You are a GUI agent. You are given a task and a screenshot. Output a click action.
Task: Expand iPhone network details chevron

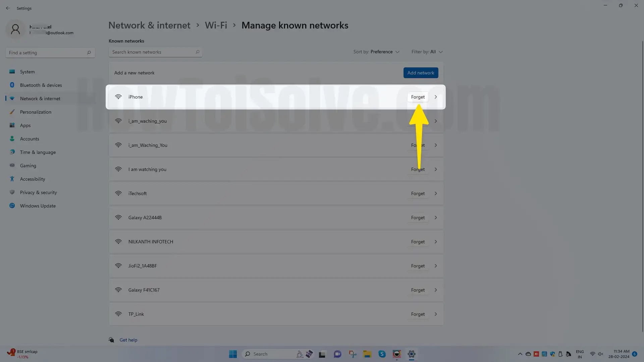(x=436, y=97)
